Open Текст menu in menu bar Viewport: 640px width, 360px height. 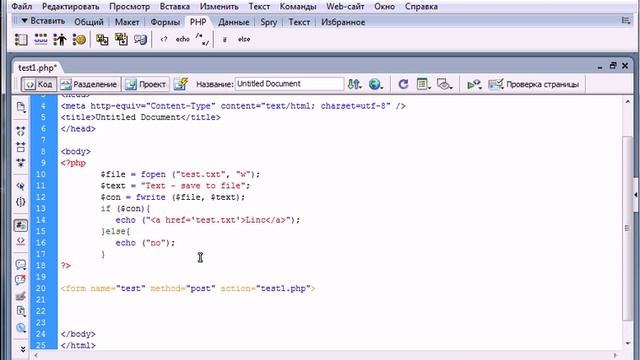[259, 7]
